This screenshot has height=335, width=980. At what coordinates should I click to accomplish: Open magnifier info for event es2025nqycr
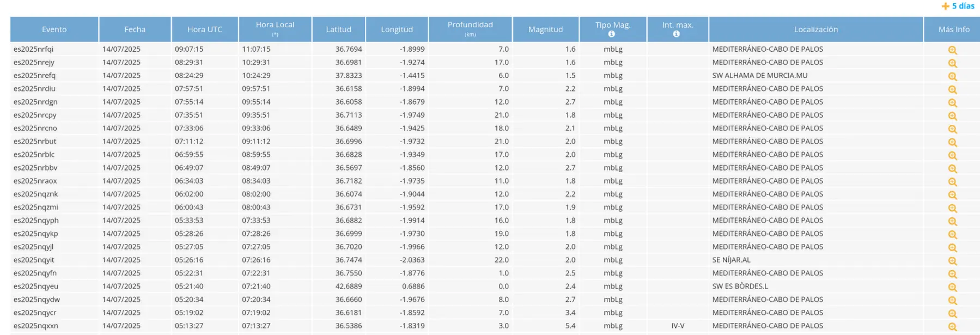[x=952, y=314]
